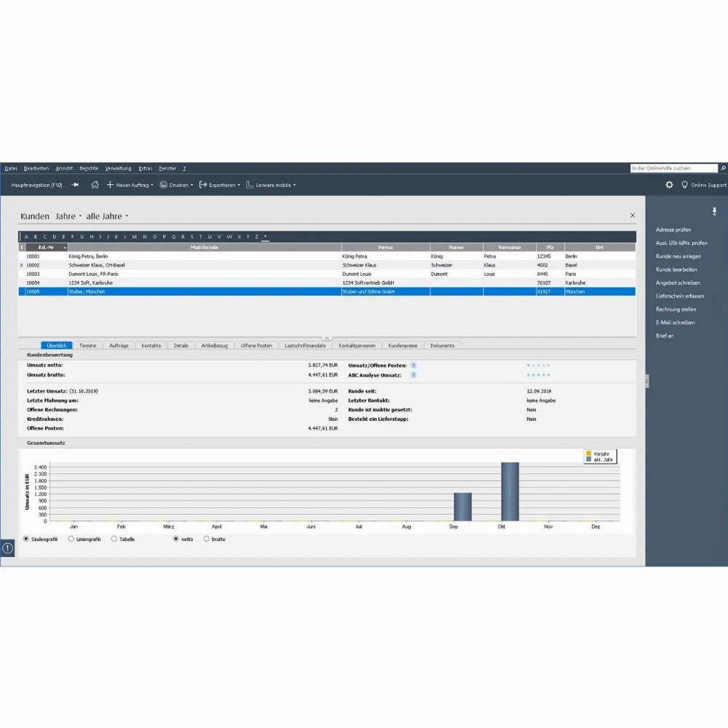Filter customers by letter S
728x728 pixels.
[191, 237]
